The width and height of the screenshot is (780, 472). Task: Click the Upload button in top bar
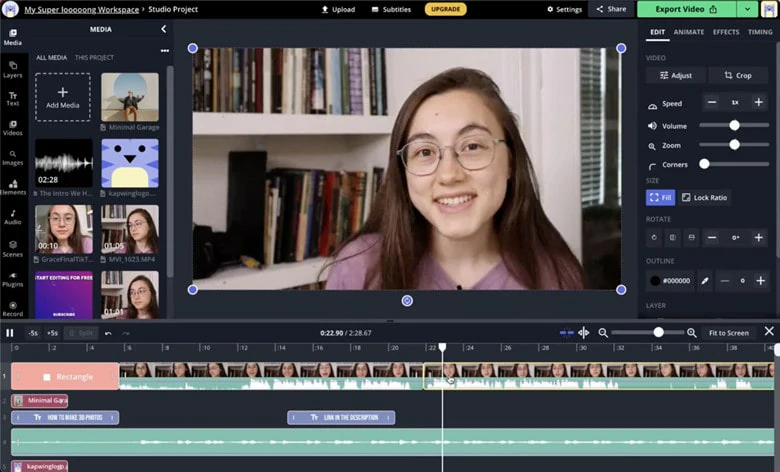click(x=338, y=9)
